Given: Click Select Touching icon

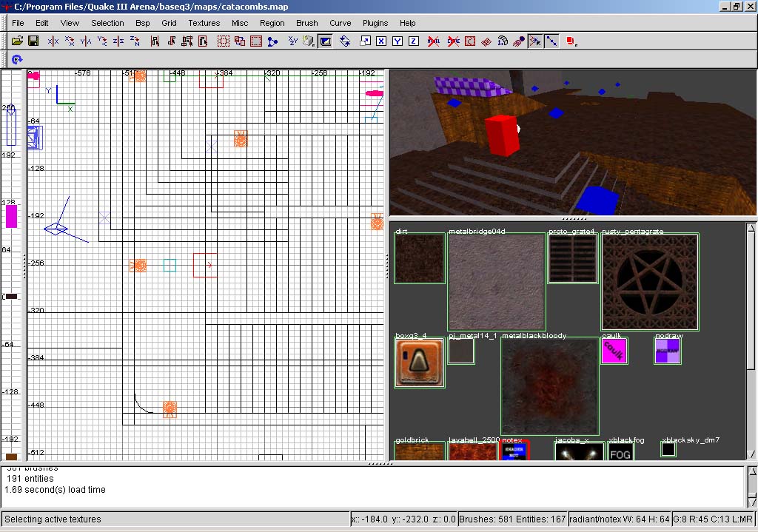Looking at the screenshot, I should [x=171, y=41].
